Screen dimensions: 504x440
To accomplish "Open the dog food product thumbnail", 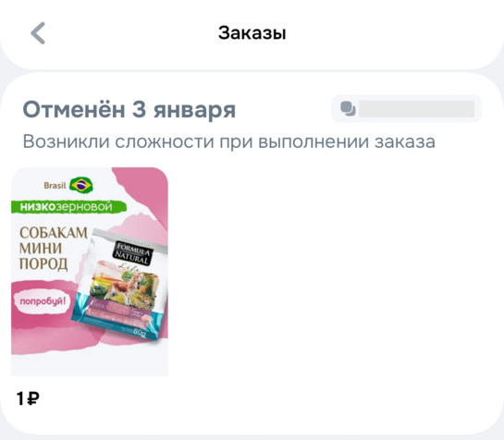I will 90,272.
